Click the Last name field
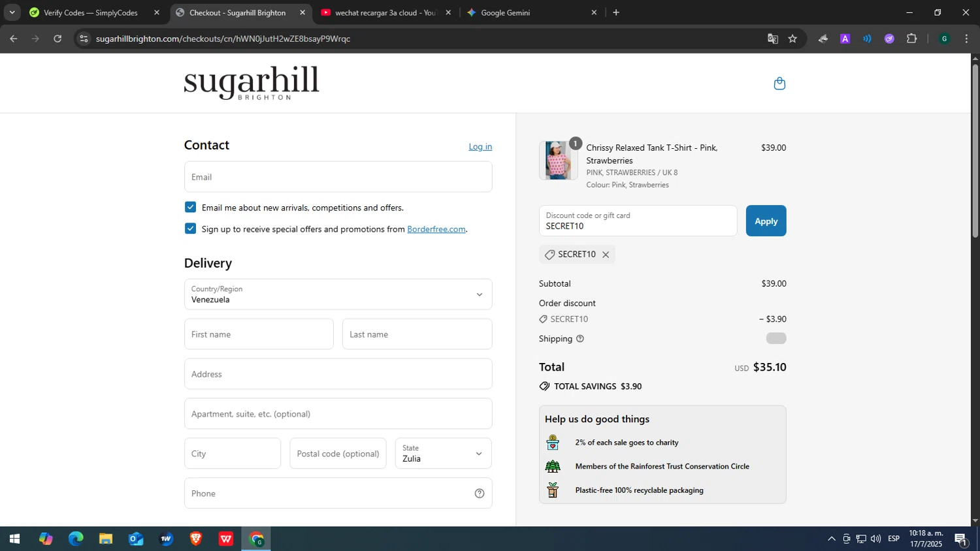The width and height of the screenshot is (980, 551). [x=417, y=334]
